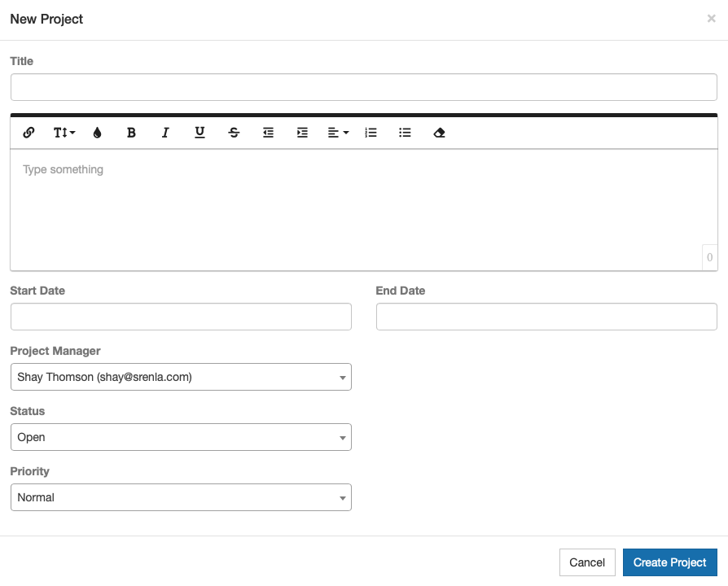
Task: Open the text color droplet tool
Action: pos(97,133)
